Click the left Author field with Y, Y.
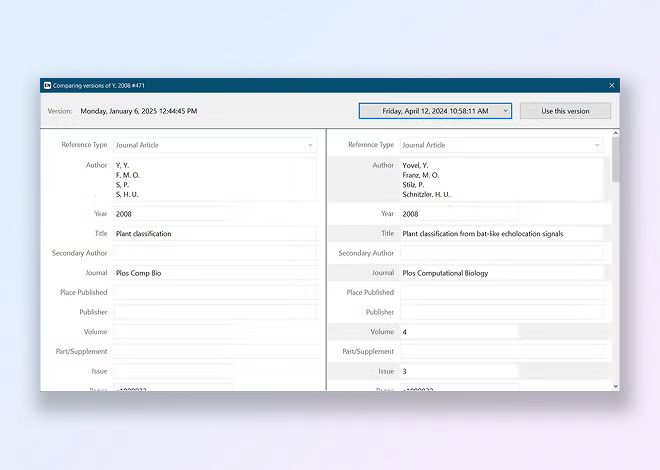660x470 pixels. point(215,179)
